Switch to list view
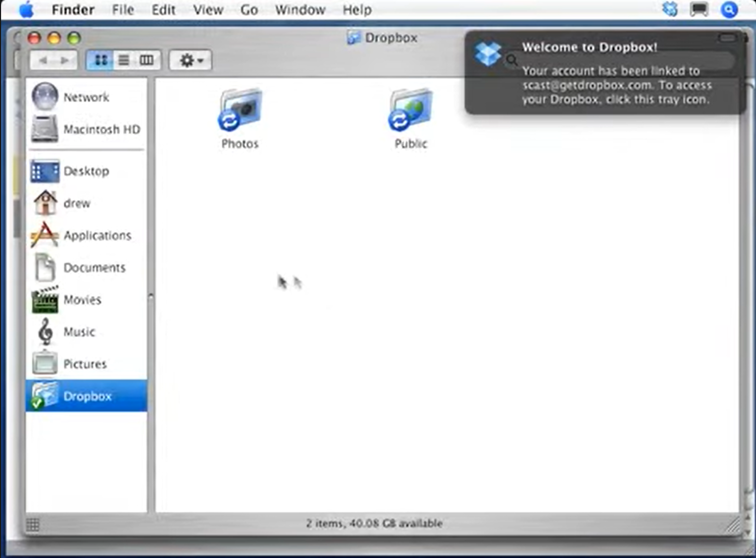Image resolution: width=756 pixels, height=558 pixels. (124, 60)
